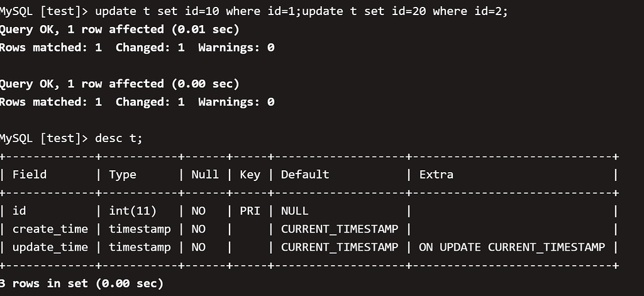Click the 'Field' column header
The image size is (644, 296).
30,175
